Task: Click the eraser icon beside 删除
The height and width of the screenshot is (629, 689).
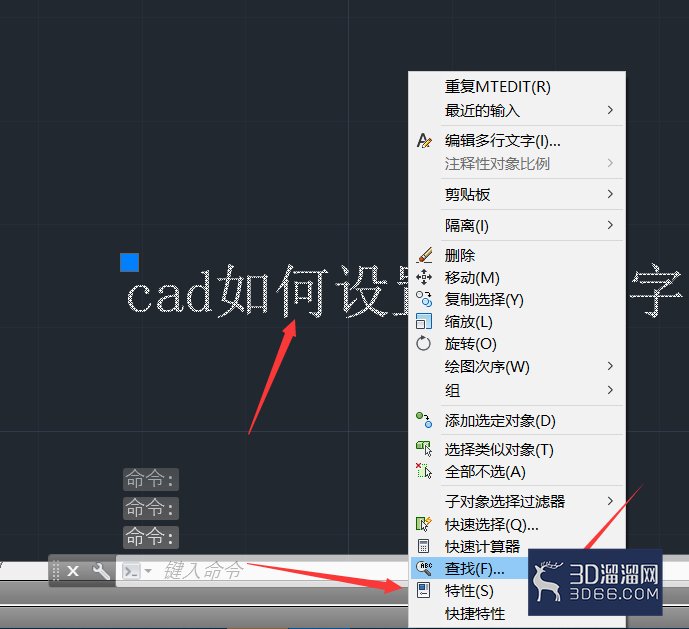Action: [424, 255]
